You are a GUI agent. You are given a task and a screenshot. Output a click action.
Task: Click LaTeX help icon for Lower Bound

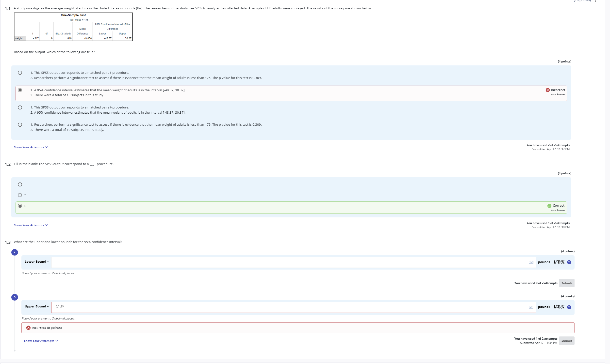[x=569, y=262]
